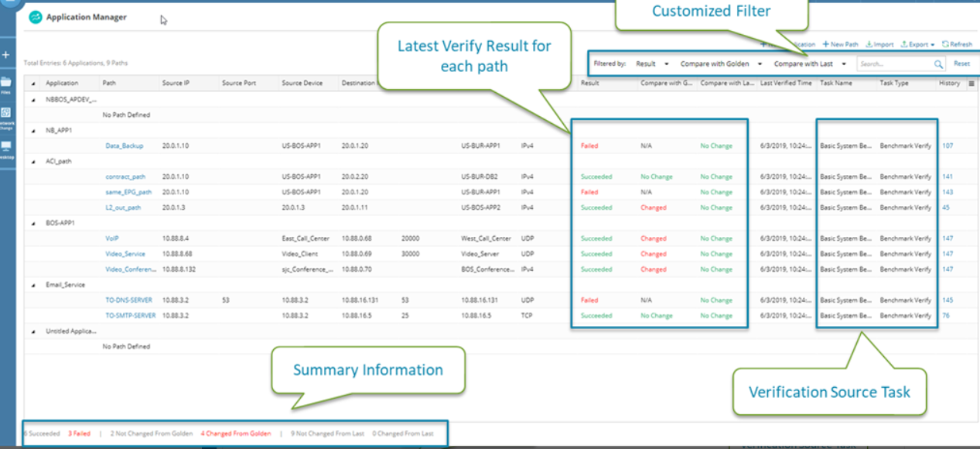
Task: Sort by the Source IP column header
Action: pyautogui.click(x=176, y=83)
